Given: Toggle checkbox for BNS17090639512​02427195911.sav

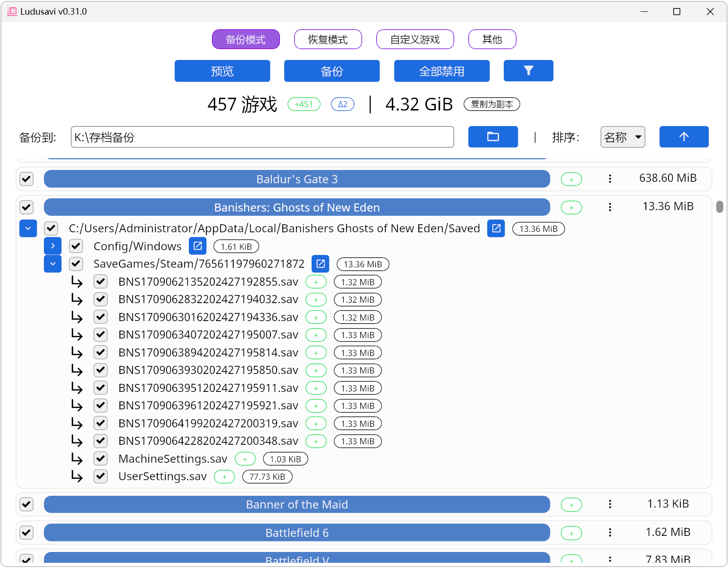Looking at the screenshot, I should (101, 388).
